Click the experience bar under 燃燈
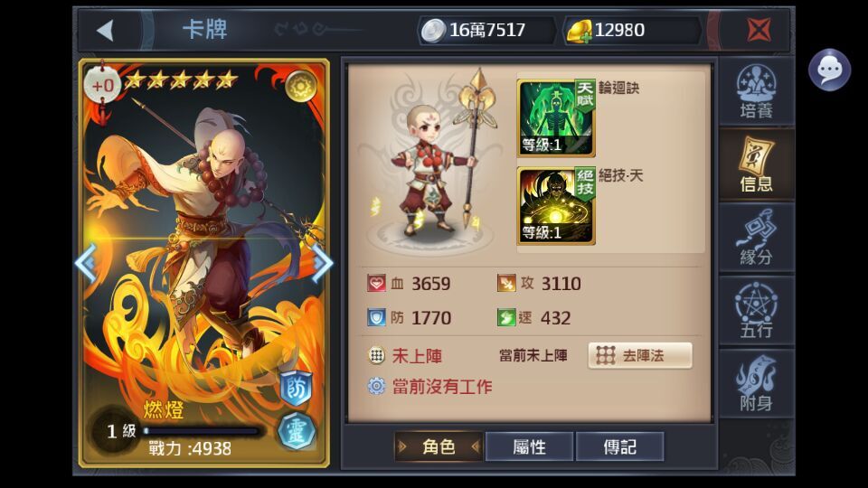The width and height of the screenshot is (868, 488). [x=202, y=430]
